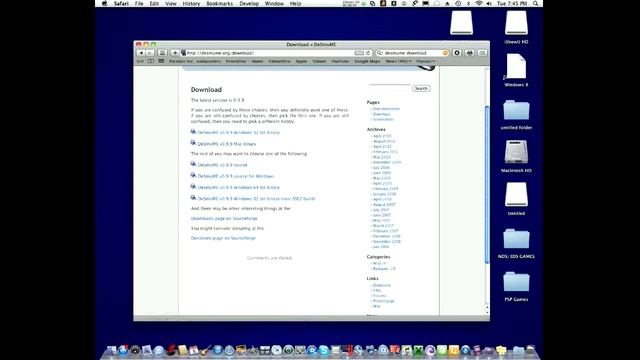Screen dimensions: 640x360
Task: Click the magnifier icon in Safari's search field
Action: point(379,53)
